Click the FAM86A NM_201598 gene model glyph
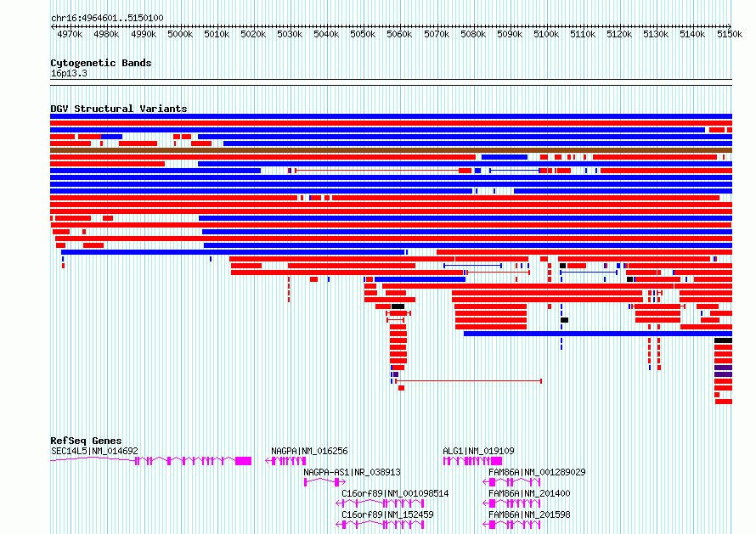The width and height of the screenshot is (756, 534). click(x=511, y=525)
